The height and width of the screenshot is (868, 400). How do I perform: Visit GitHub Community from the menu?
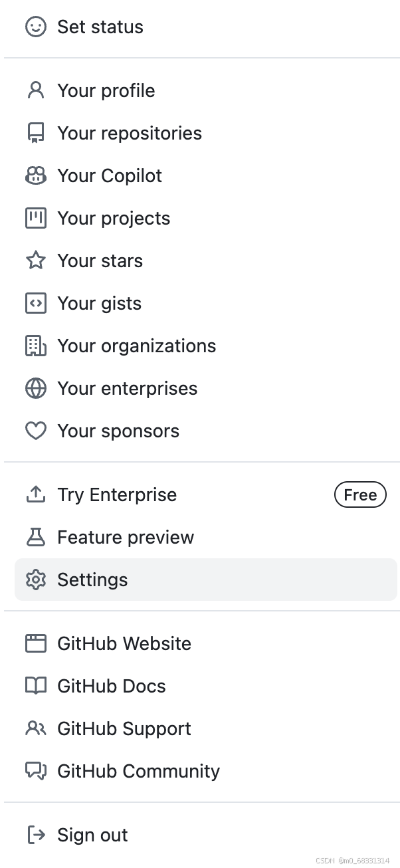coord(138,771)
